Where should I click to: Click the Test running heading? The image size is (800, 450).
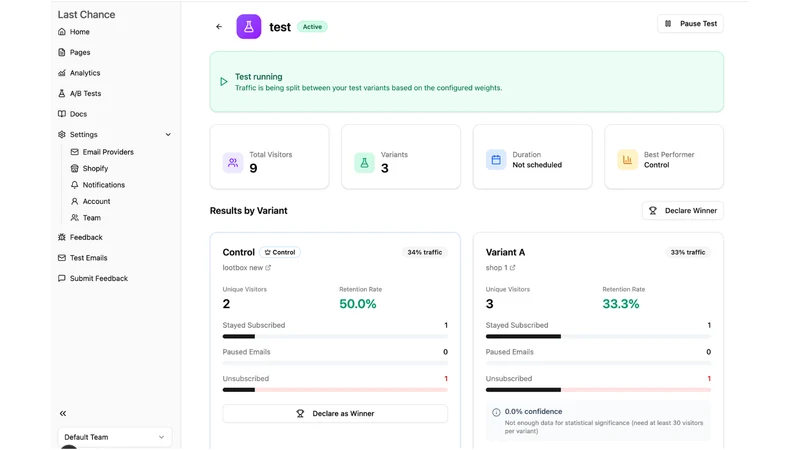(259, 77)
